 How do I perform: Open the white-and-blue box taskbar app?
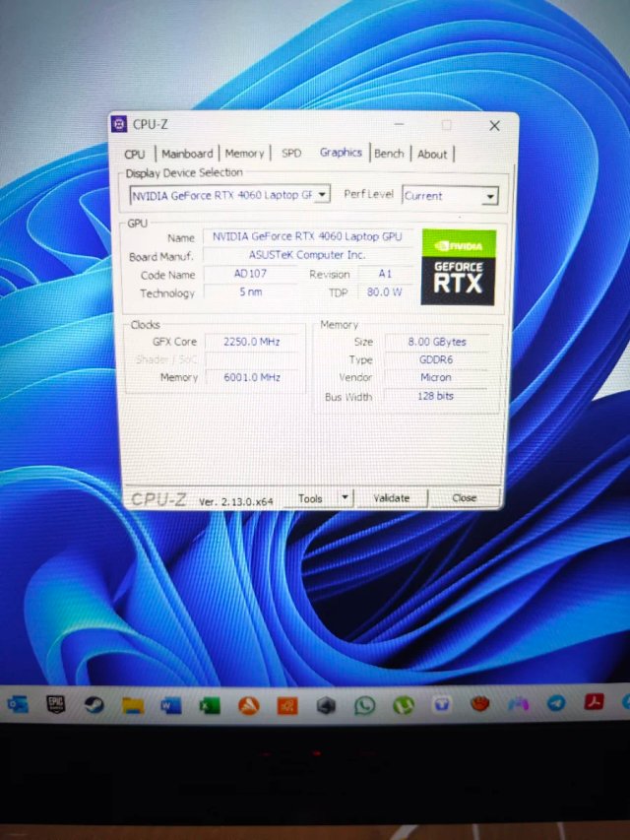pyautogui.click(x=441, y=704)
